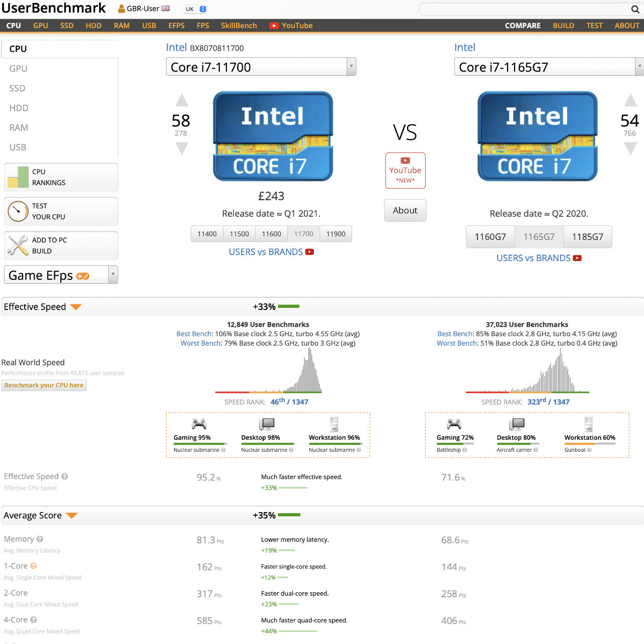644x644 pixels.
Task: Open the Core i7-11700 model dropdown
Action: click(261, 67)
